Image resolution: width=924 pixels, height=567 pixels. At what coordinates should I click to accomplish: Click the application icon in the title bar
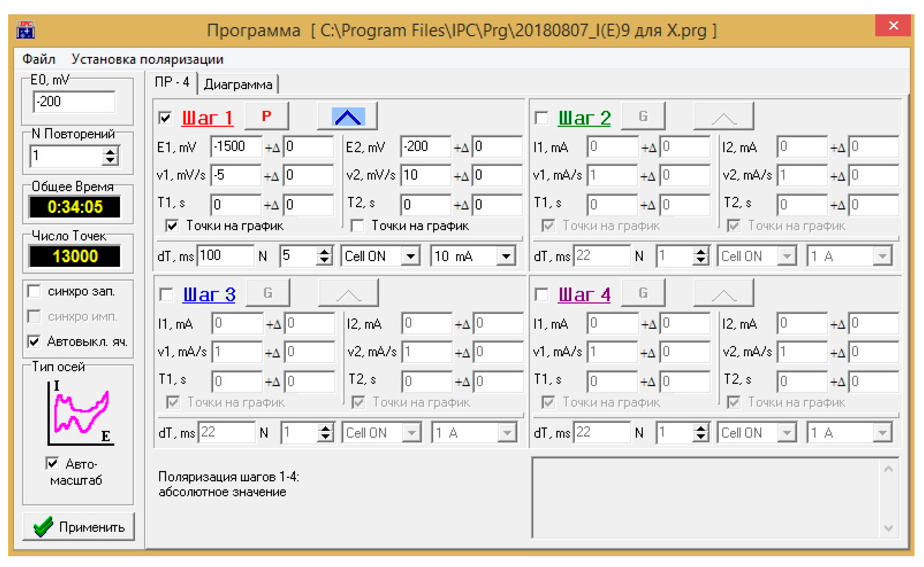pyautogui.click(x=25, y=30)
